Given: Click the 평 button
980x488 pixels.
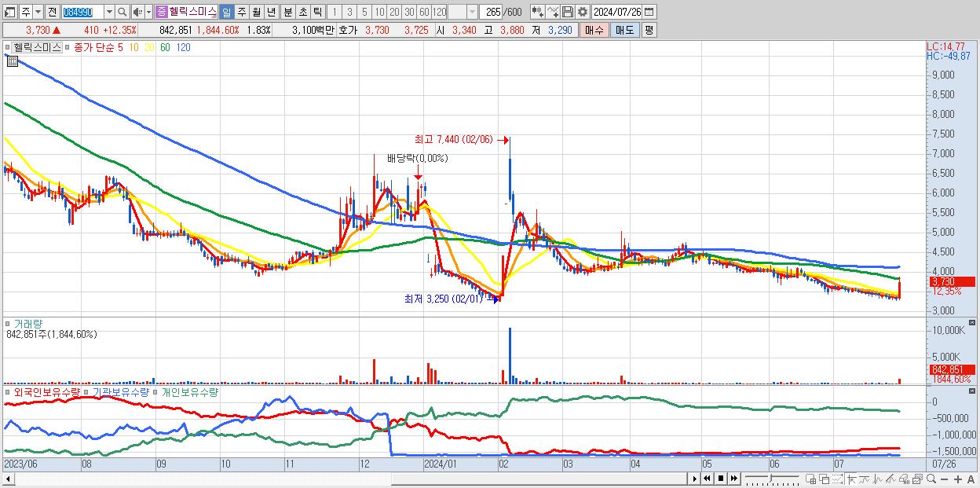Looking at the screenshot, I should point(649,30).
